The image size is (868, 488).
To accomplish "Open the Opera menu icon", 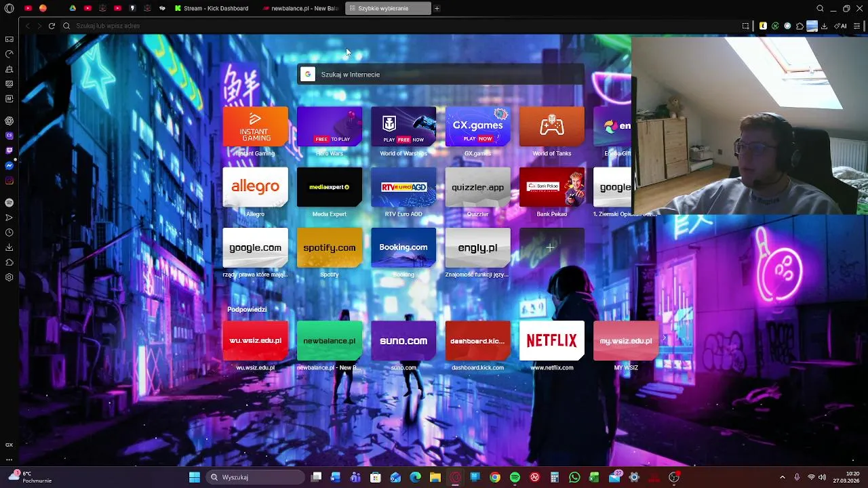I will pyautogui.click(x=9, y=8).
